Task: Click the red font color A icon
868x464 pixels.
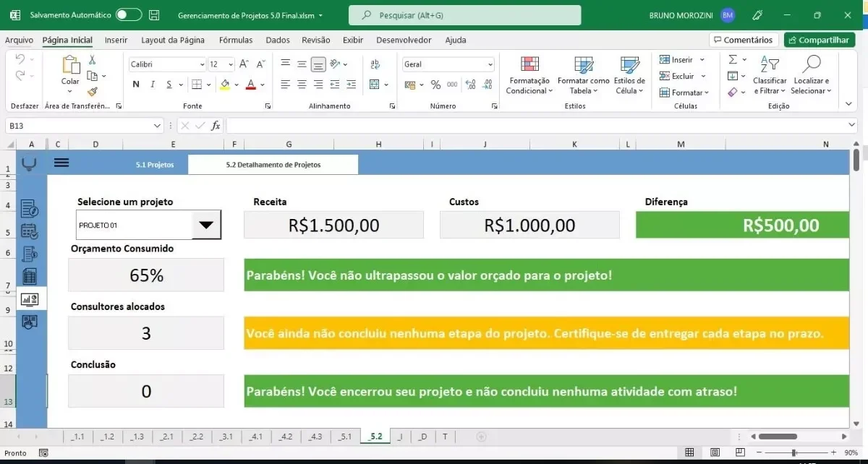Action: pyautogui.click(x=250, y=85)
